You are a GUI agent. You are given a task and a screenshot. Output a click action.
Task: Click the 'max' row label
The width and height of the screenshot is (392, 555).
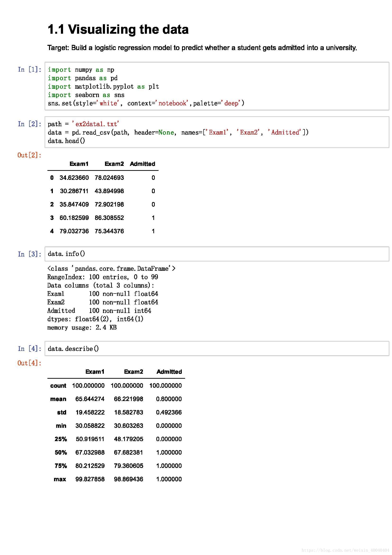tap(60, 479)
